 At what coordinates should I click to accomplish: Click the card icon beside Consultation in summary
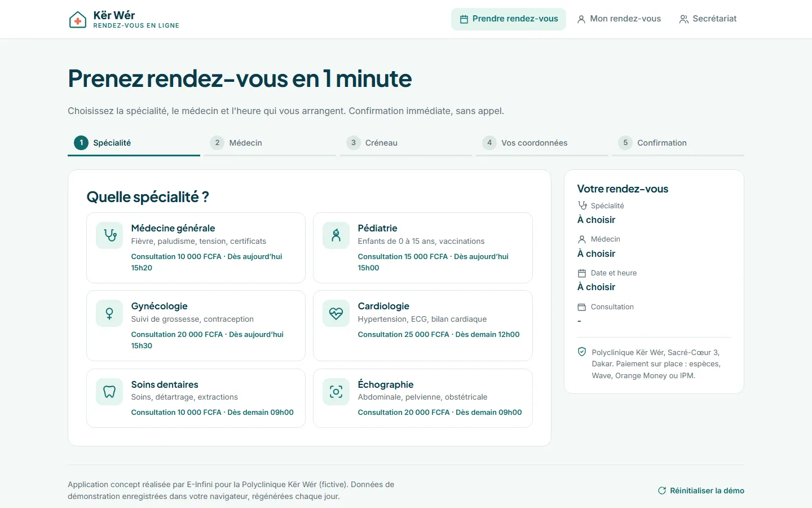pyautogui.click(x=582, y=307)
